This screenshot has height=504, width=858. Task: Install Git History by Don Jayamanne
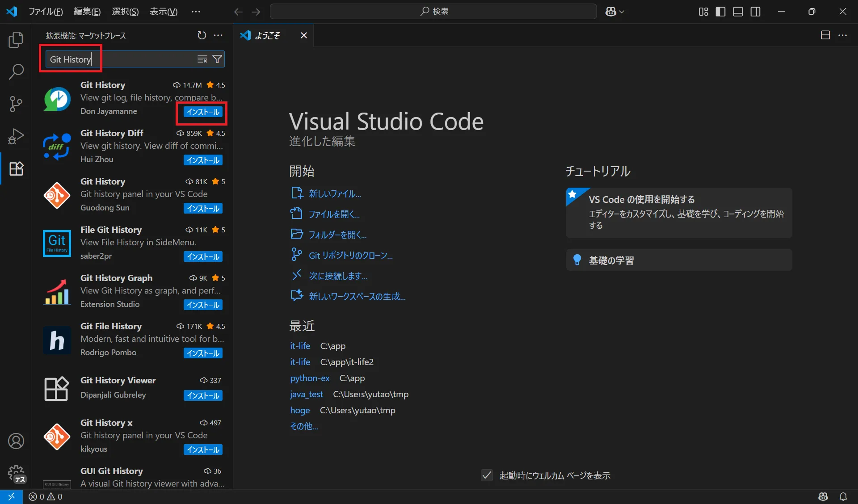(x=203, y=112)
